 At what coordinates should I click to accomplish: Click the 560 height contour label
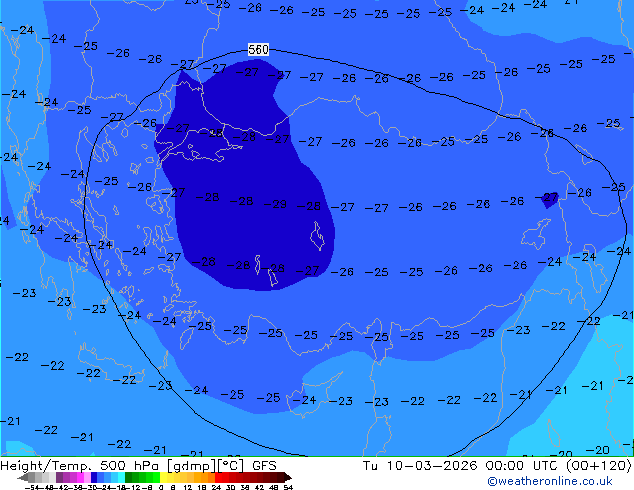point(258,50)
